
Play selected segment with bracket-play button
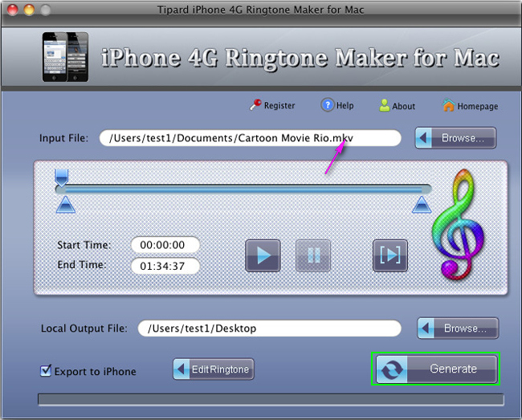coord(390,255)
